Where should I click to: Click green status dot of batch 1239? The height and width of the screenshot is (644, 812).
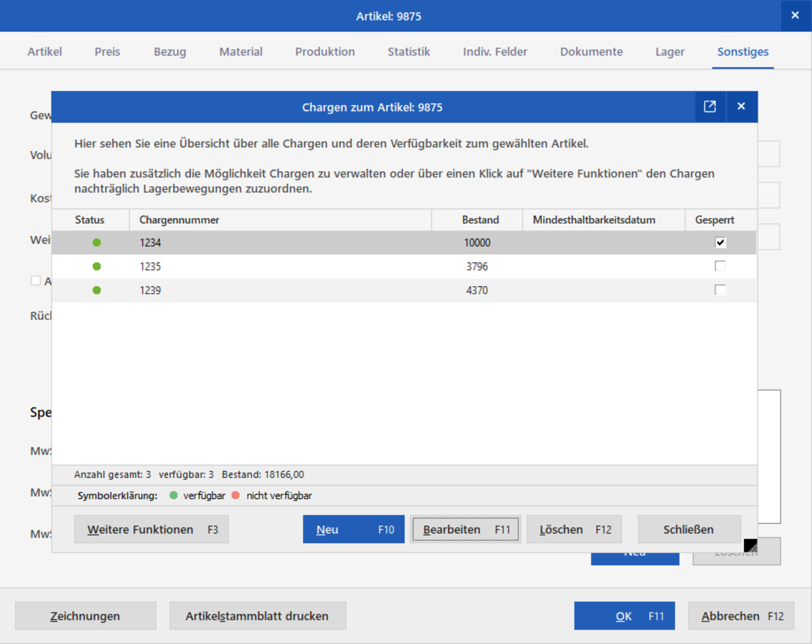click(97, 290)
